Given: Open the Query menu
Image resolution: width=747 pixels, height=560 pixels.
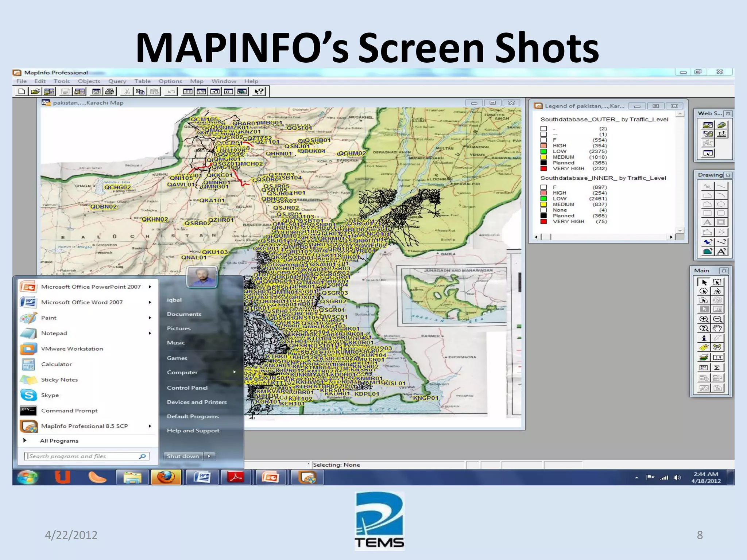Looking at the screenshot, I should (x=117, y=81).
